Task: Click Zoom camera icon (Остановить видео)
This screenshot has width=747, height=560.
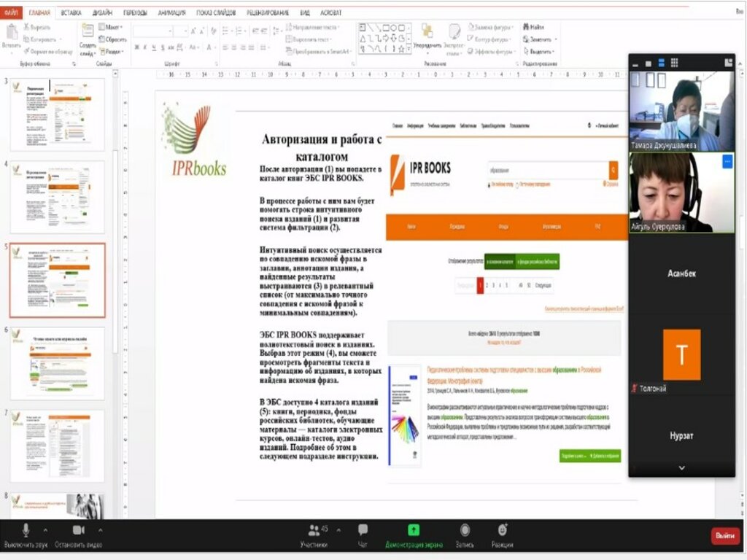Action: coord(79,530)
